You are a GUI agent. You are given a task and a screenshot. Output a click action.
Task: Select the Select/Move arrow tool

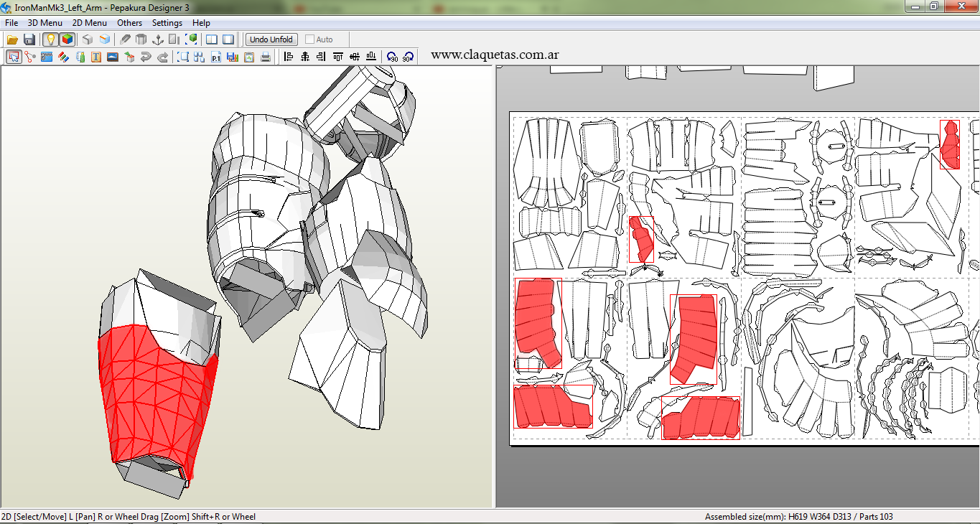(x=13, y=57)
